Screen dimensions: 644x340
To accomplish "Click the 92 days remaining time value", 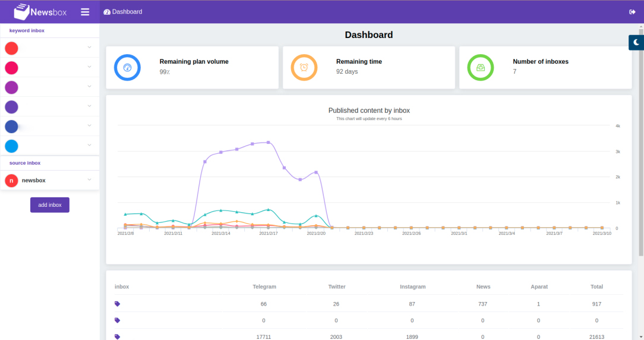I will point(347,71).
